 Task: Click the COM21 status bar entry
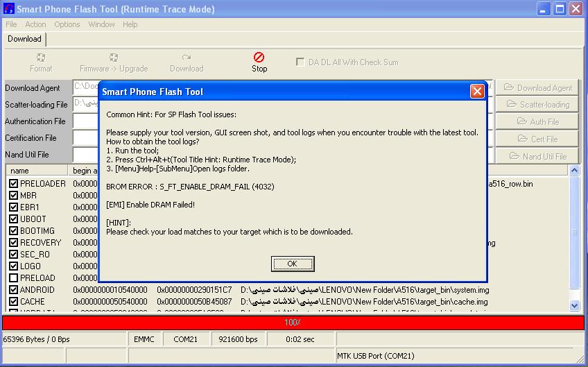click(x=186, y=339)
